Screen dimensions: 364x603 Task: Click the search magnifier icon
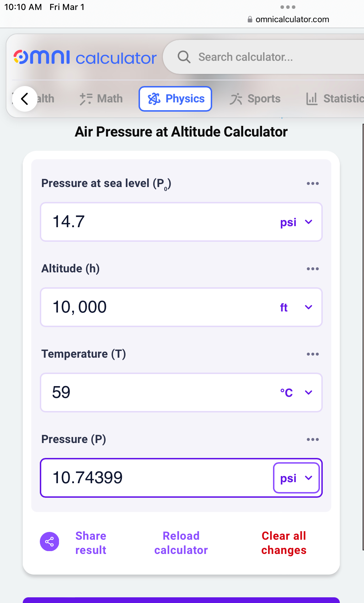point(184,57)
